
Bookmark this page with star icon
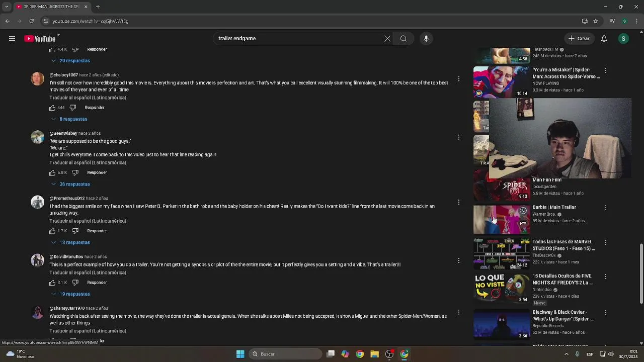pos(596,21)
